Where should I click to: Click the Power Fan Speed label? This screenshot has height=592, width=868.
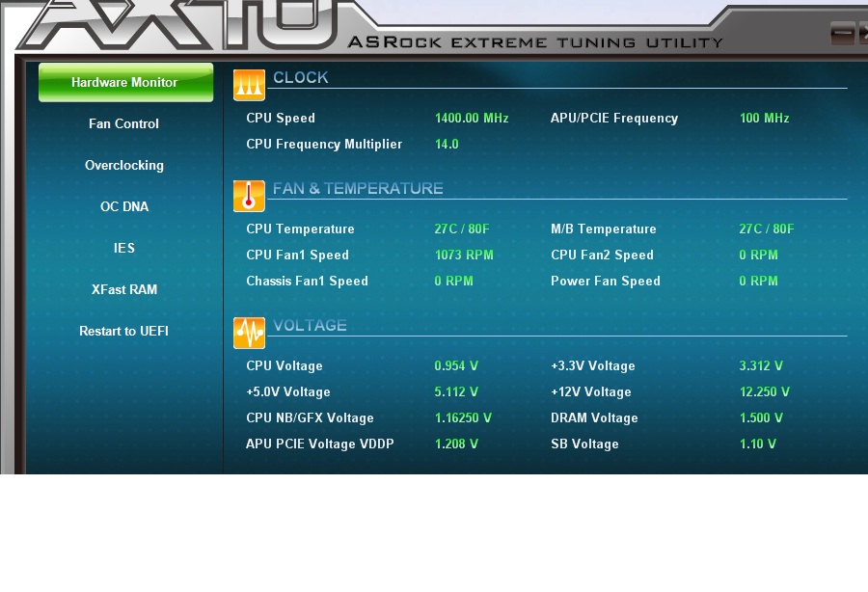pos(606,282)
